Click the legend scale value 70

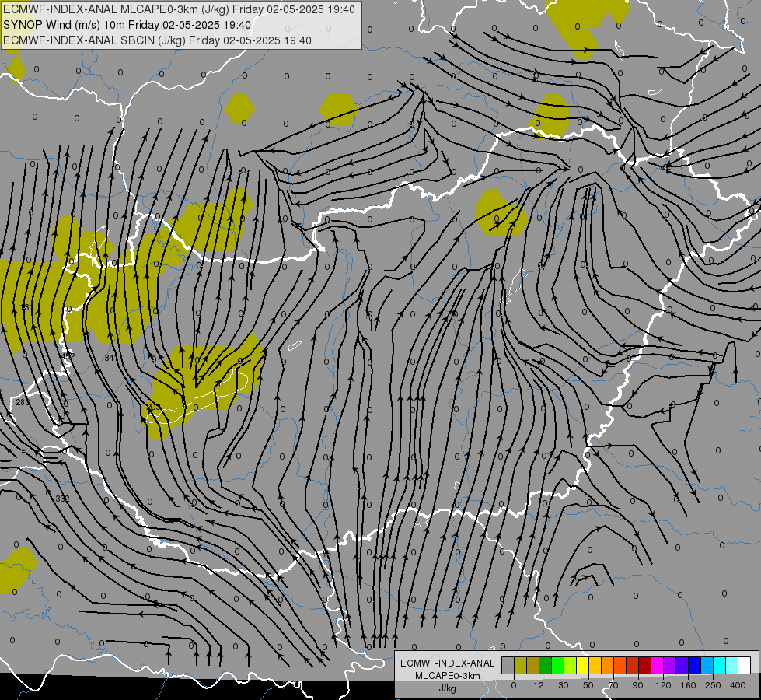point(613,685)
